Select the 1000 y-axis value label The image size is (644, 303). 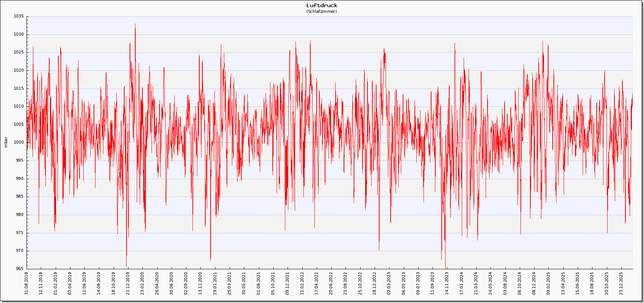tap(19, 142)
